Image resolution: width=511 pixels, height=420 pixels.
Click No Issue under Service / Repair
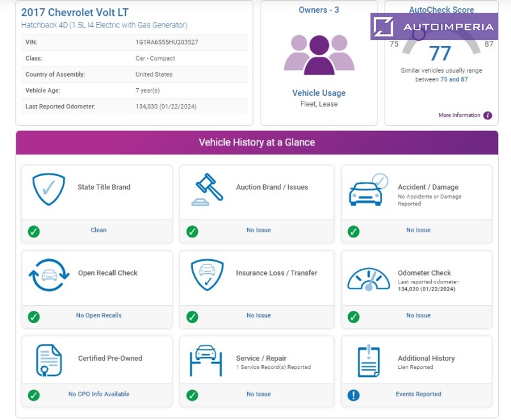coord(259,394)
